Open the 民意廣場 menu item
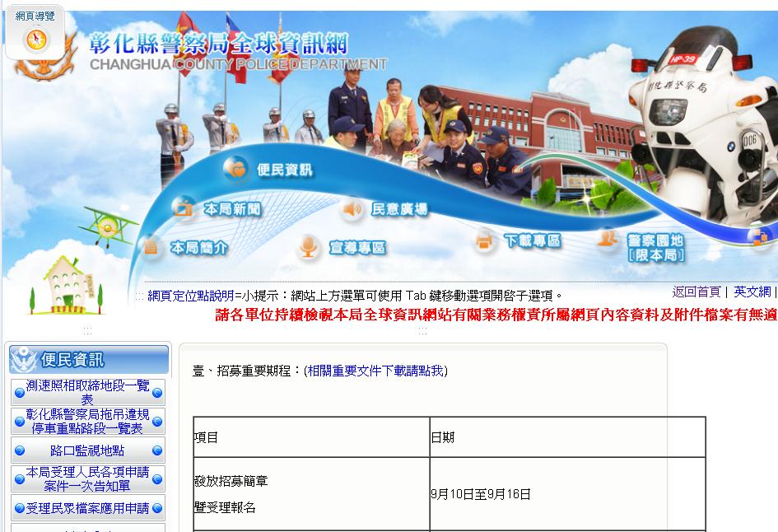 pyautogui.click(x=399, y=210)
